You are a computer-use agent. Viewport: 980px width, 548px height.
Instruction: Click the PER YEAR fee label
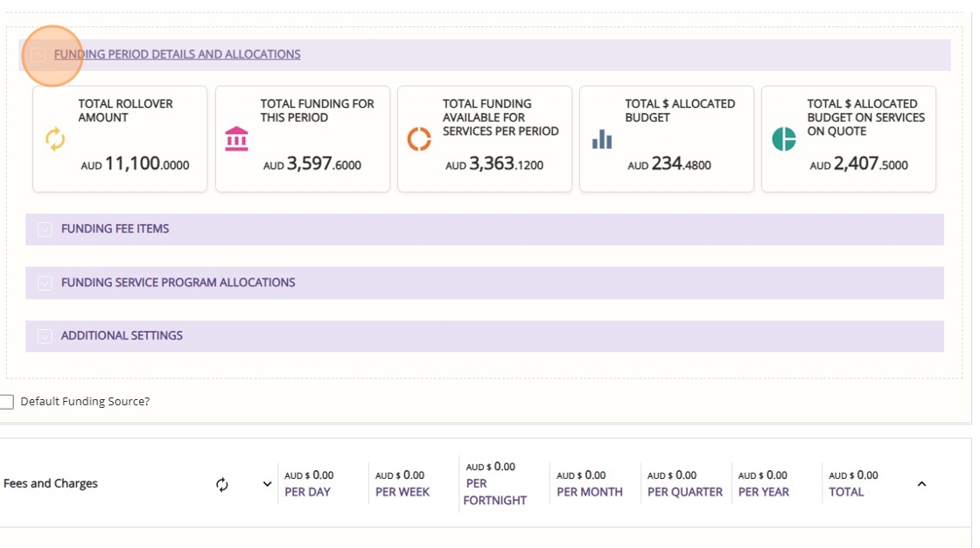(764, 492)
